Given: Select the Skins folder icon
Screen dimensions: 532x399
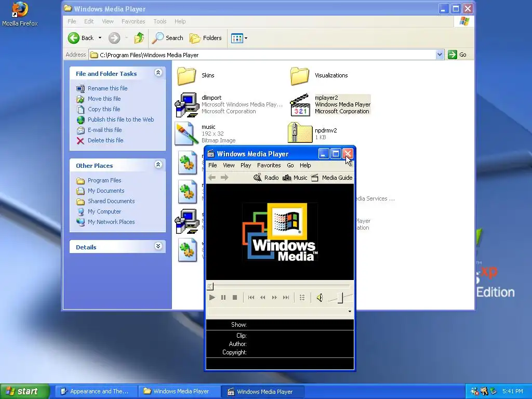Looking at the screenshot, I should click(187, 76).
